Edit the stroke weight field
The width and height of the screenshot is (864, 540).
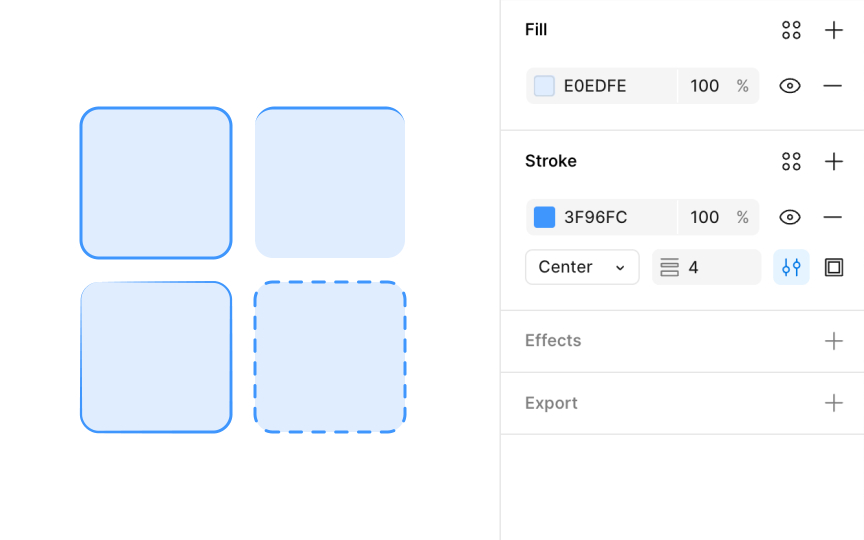pos(717,267)
